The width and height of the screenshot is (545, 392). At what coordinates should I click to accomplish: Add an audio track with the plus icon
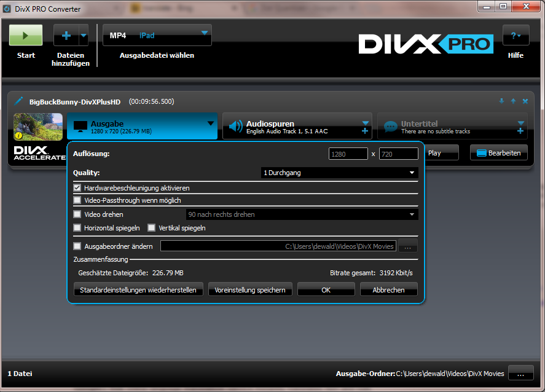(x=365, y=131)
